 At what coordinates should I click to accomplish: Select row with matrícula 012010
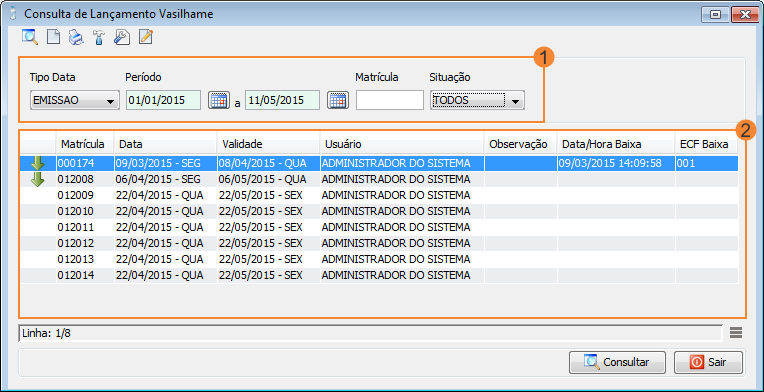(379, 211)
